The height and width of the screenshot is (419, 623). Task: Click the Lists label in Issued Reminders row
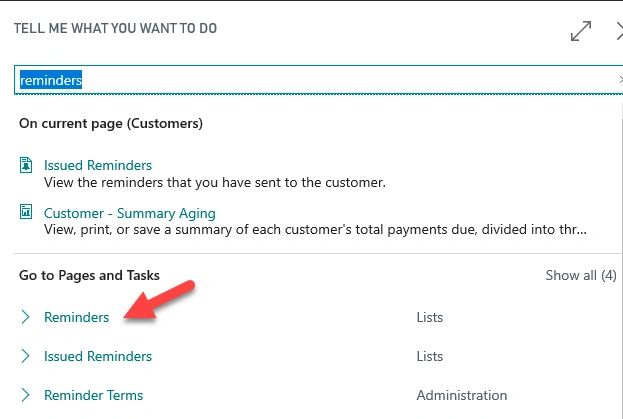pyautogui.click(x=429, y=357)
